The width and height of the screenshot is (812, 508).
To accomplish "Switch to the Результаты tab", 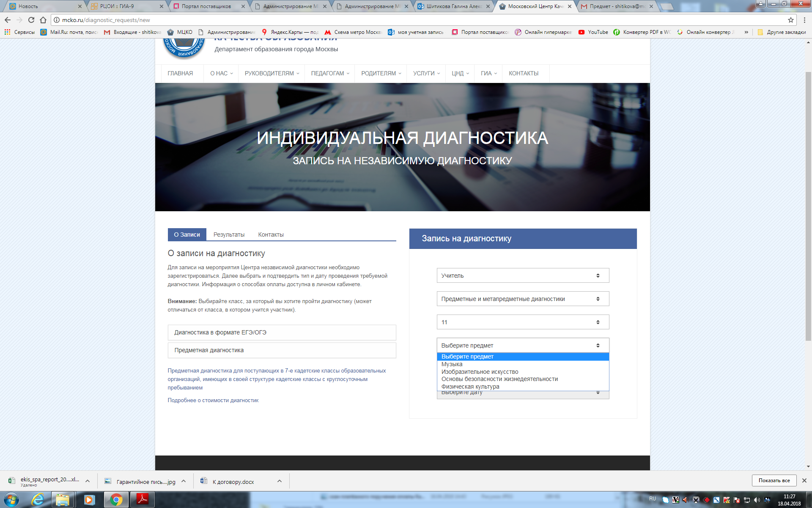I will pos(229,235).
